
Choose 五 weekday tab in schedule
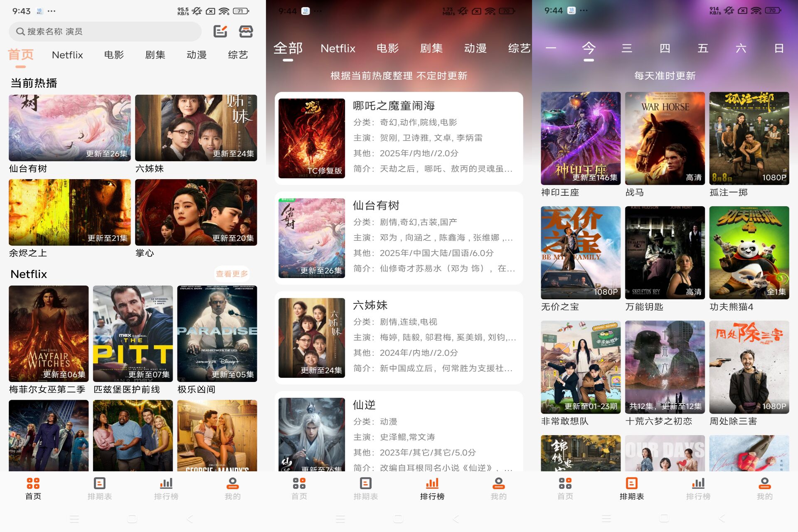click(x=703, y=49)
